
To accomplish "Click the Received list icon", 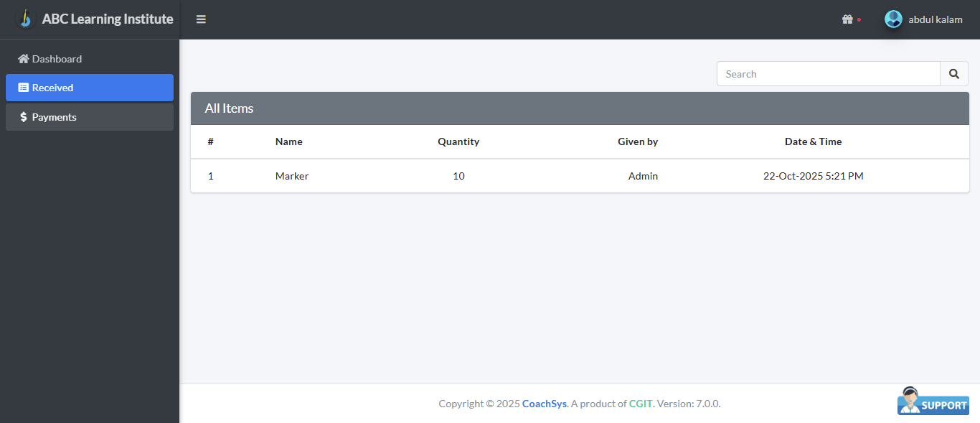I will tap(24, 88).
